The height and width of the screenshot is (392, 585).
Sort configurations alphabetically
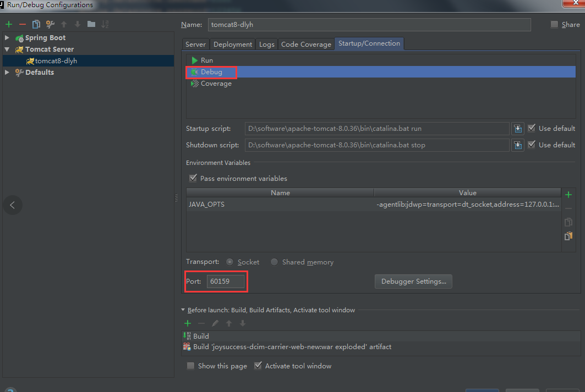105,24
